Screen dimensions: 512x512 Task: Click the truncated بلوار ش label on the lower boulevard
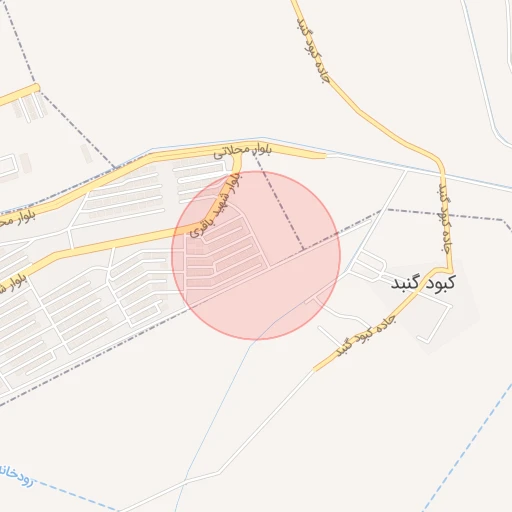click(13, 283)
